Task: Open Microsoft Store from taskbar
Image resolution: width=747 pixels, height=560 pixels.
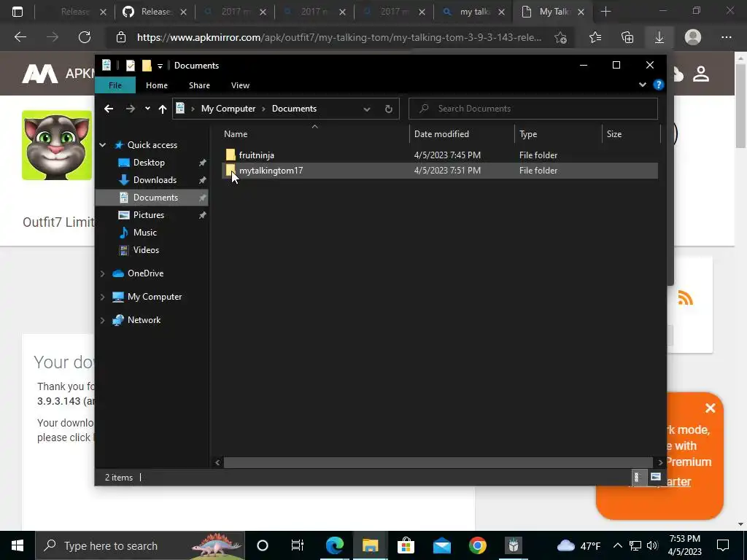Action: [x=406, y=545]
